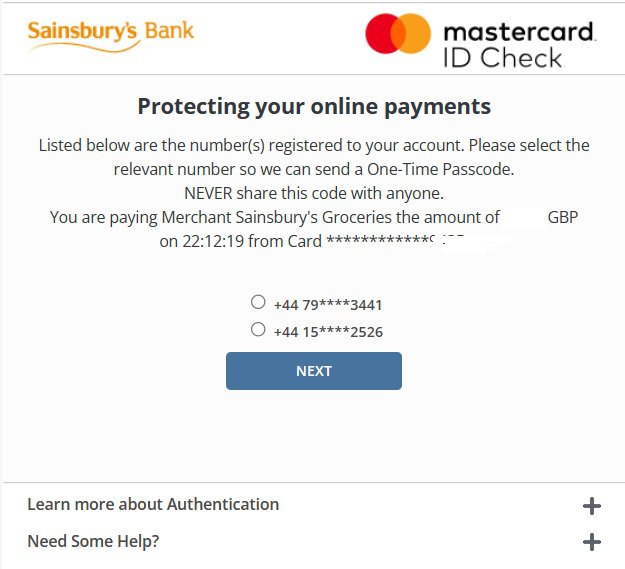Click the One-Time Passcode text
This screenshot has height=569, width=625.
click(440, 170)
